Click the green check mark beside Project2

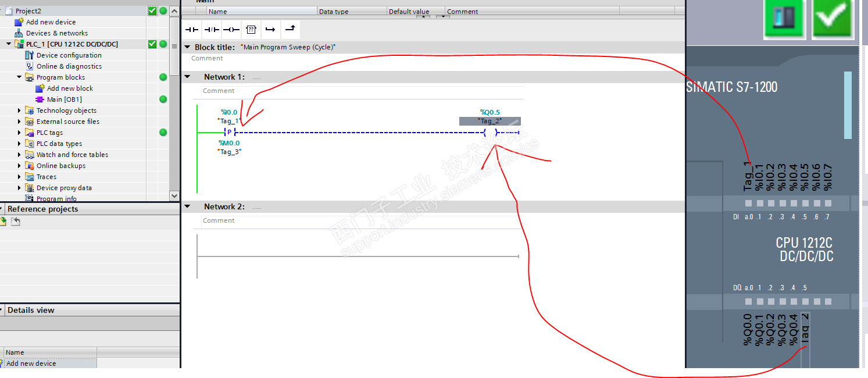(152, 11)
